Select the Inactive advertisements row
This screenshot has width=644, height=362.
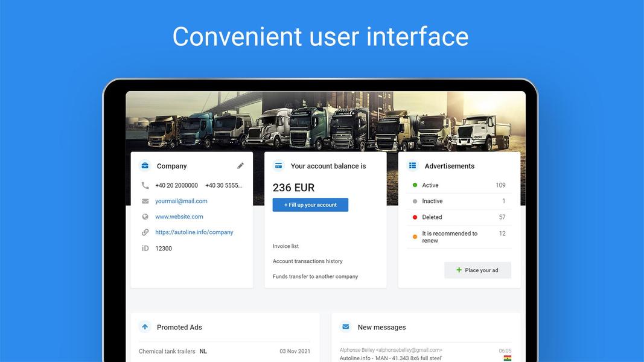[x=459, y=201]
